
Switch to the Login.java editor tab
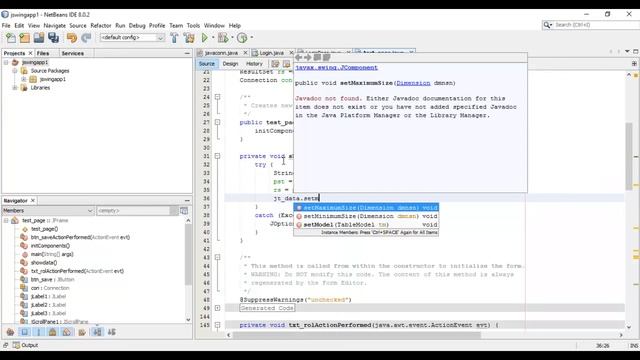271,53
